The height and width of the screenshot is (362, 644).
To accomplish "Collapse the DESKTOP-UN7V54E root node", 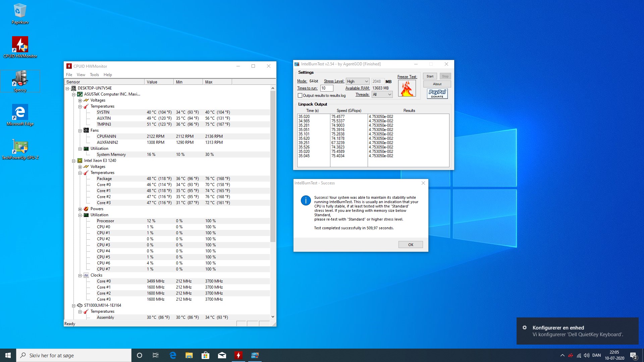I will click(x=67, y=88).
